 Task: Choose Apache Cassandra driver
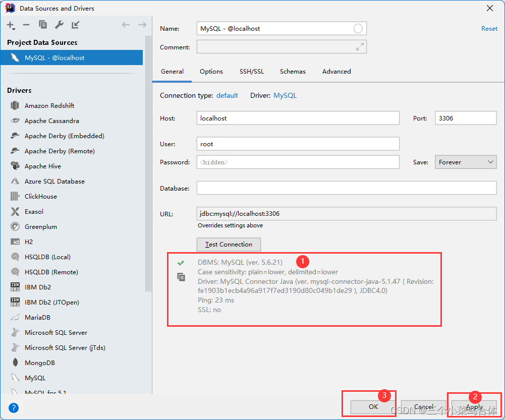tap(51, 121)
